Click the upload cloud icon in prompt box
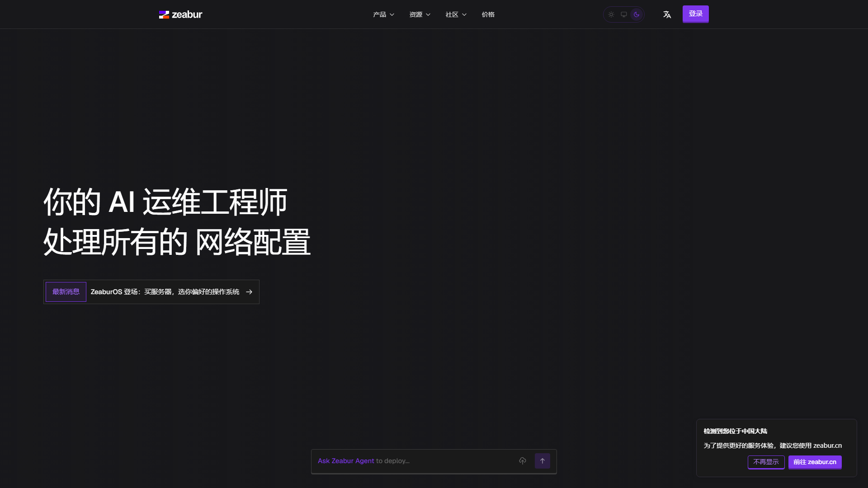Viewport: 868px width, 488px height. (x=523, y=461)
